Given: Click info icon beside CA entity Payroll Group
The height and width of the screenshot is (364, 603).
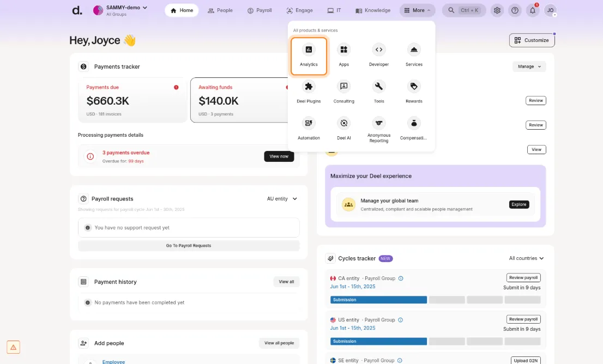Looking at the screenshot, I should pyautogui.click(x=401, y=278).
